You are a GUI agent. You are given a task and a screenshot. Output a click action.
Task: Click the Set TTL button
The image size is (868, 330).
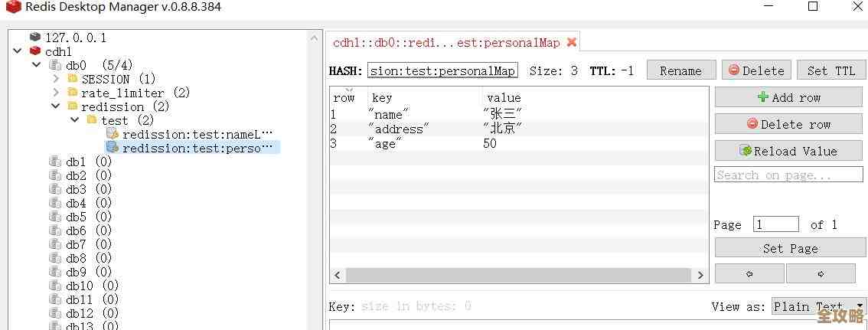click(x=830, y=70)
